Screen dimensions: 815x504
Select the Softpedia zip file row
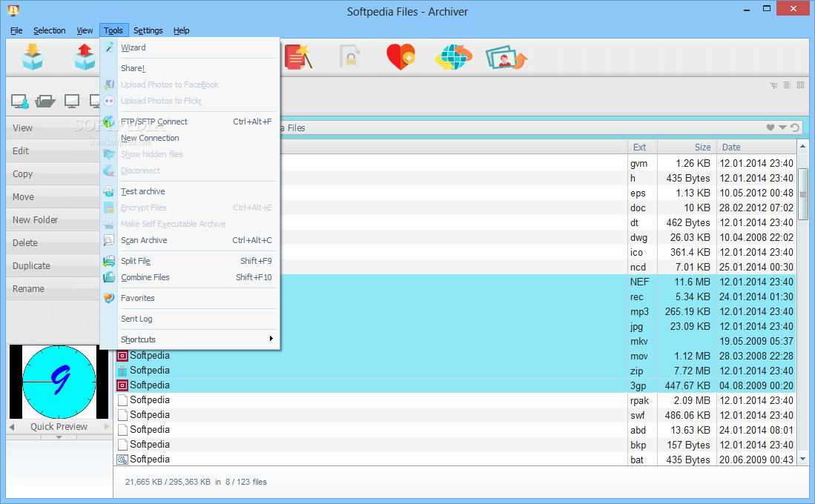455,371
